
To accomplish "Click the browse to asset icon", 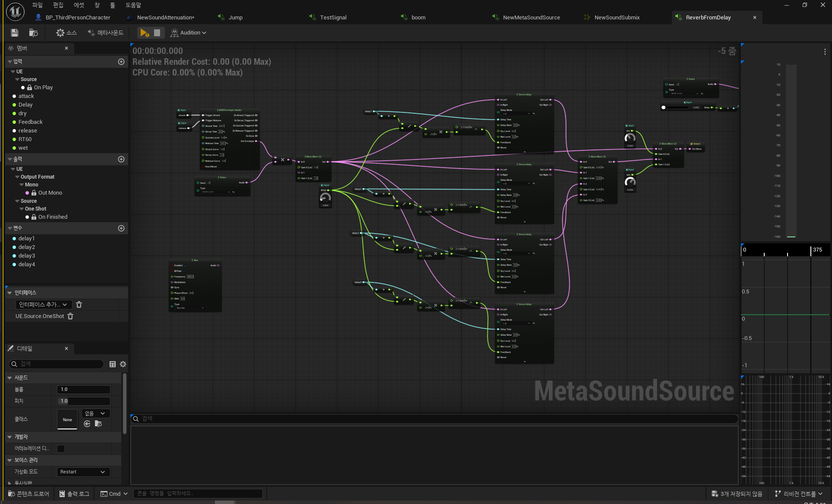I will [33, 33].
